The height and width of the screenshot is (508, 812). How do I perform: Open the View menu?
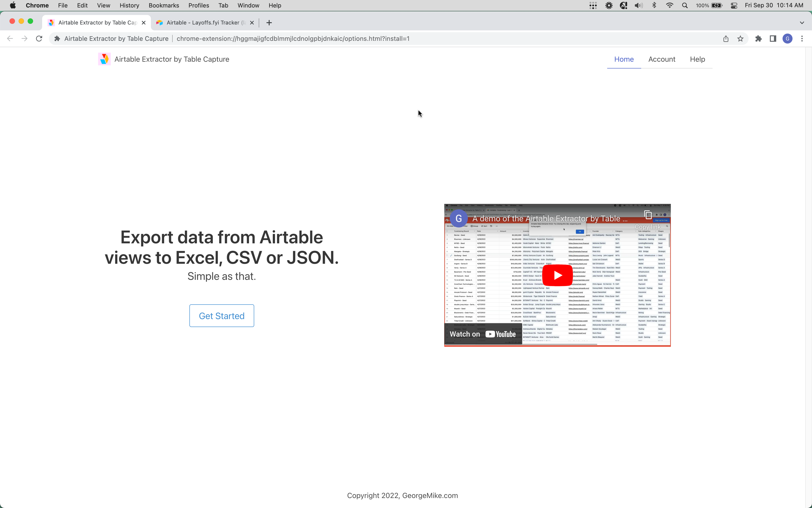(x=103, y=5)
